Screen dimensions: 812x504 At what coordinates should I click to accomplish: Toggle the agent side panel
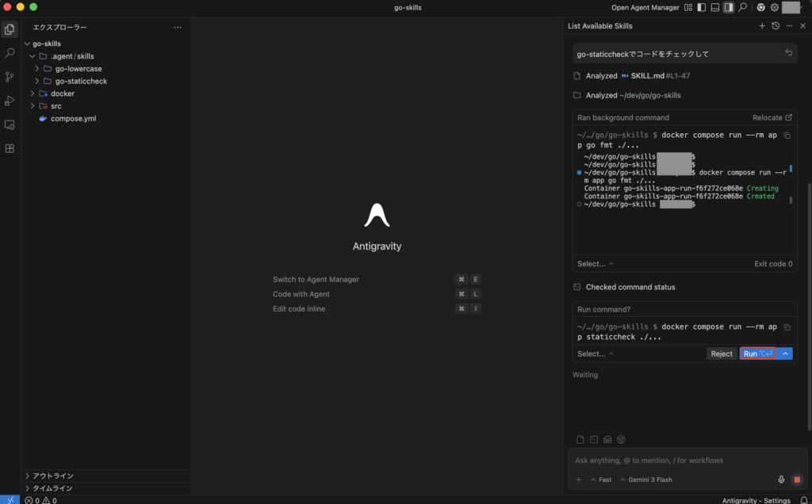pyautogui.click(x=728, y=7)
